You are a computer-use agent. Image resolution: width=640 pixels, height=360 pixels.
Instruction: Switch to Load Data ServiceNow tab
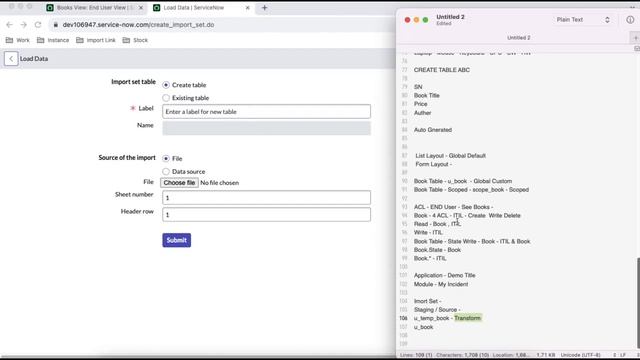point(201,8)
